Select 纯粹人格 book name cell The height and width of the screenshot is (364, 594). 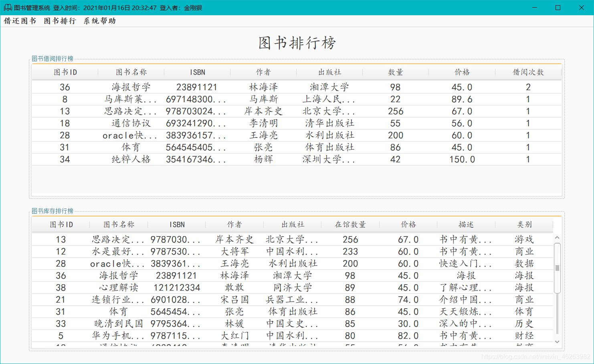click(131, 159)
